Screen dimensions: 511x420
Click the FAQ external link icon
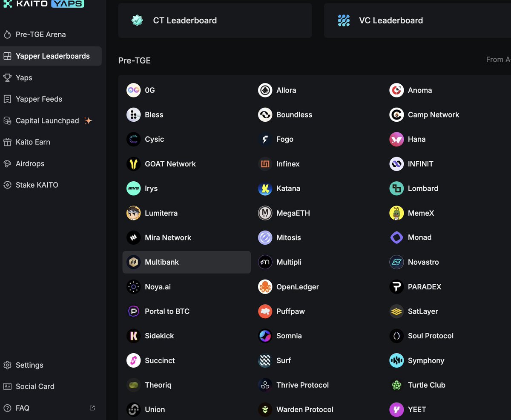(92, 408)
